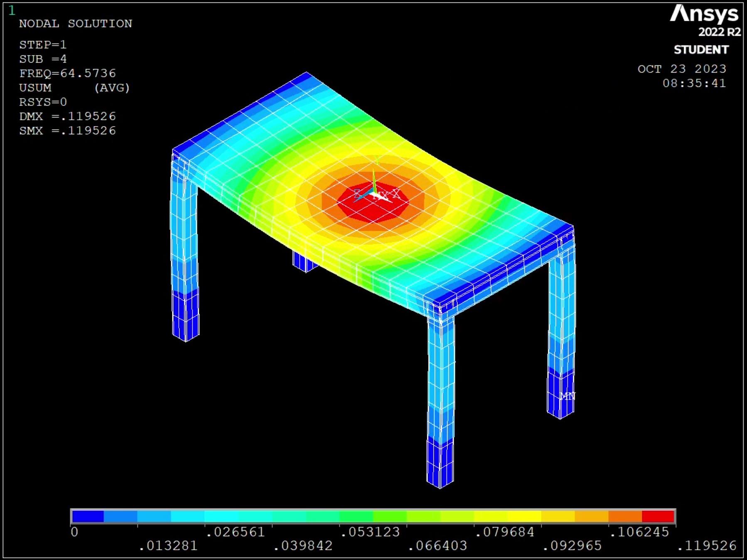This screenshot has height=560, width=747.
Task: Click the USUM (AVG) label
Action: click(74, 88)
